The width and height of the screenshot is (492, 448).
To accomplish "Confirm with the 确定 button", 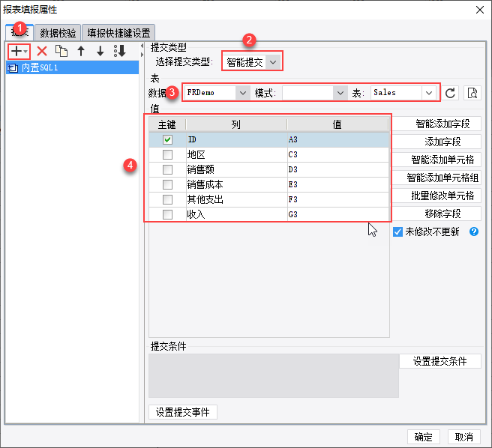I will pos(424,437).
